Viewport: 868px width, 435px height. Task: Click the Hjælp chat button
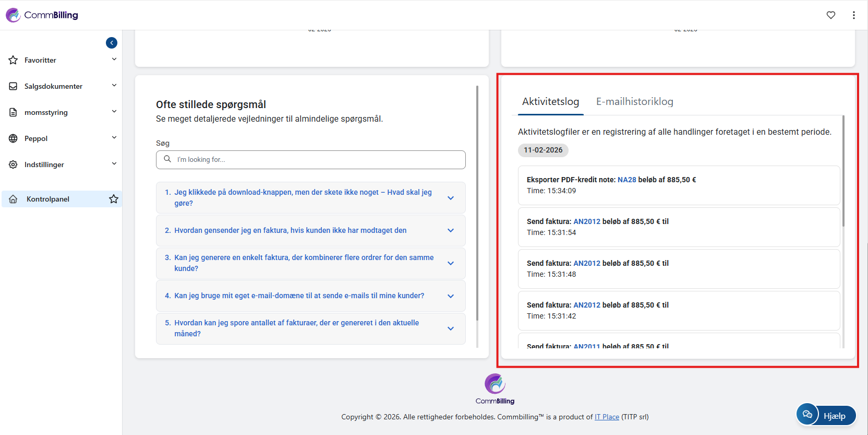[826, 415]
